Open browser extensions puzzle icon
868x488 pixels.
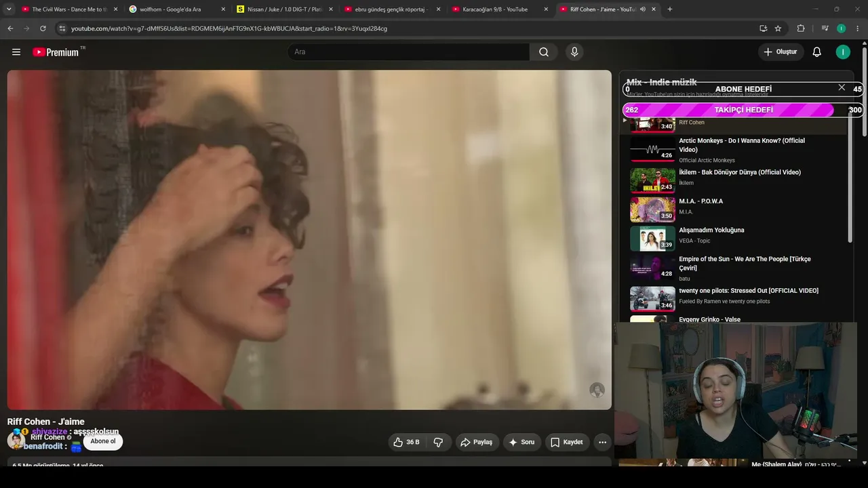[801, 28]
